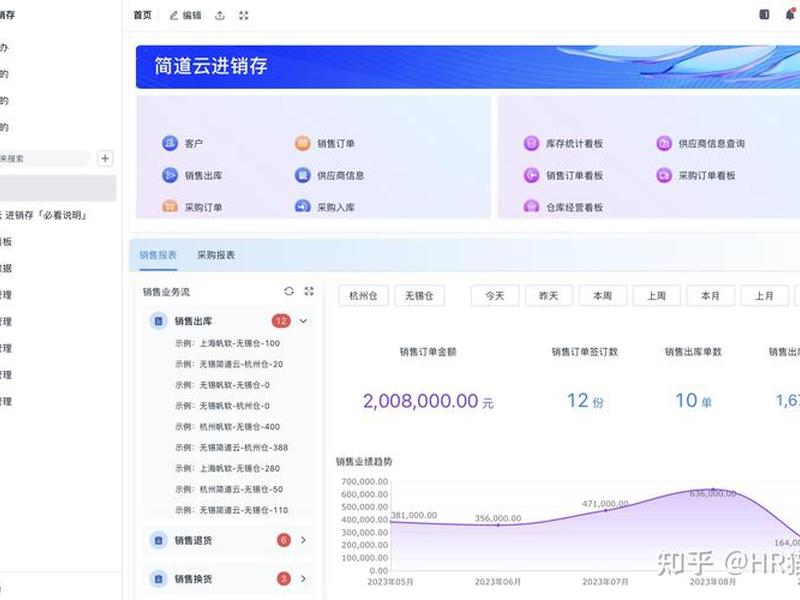Open the 供应商信息 shortcut icon
800x600 pixels.
point(303,175)
